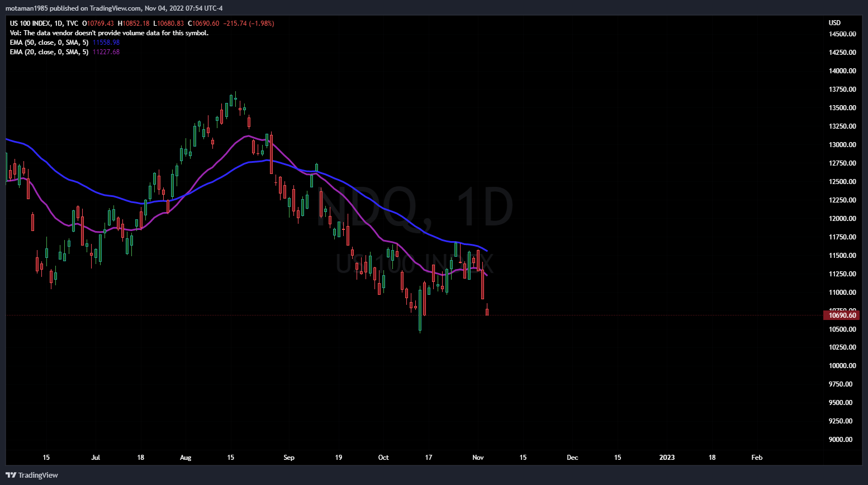The image size is (868, 485).
Task: Click the USD currency label
Action: 834,23
